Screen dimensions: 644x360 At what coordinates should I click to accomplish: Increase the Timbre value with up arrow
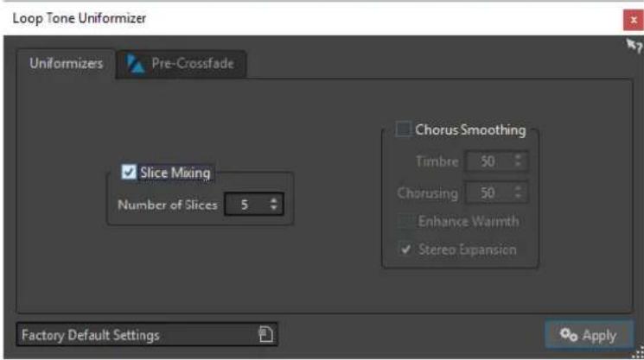(x=518, y=156)
